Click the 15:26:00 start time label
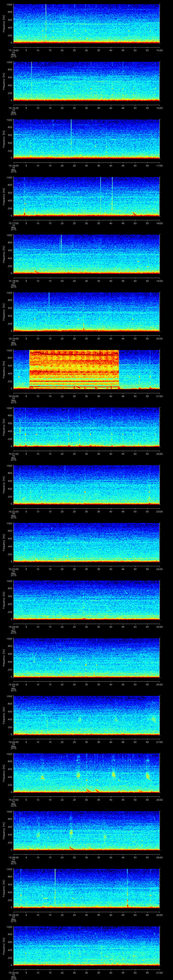The image size is (173, 980). (x=14, y=742)
